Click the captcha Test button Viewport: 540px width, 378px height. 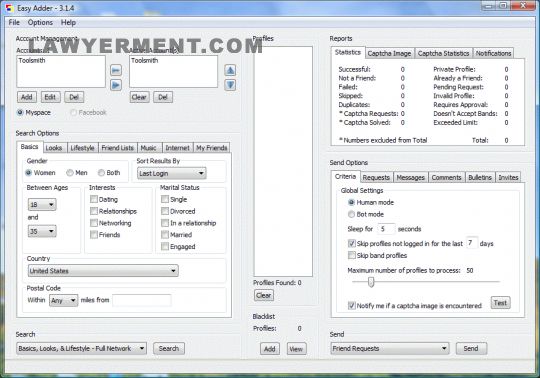pyautogui.click(x=500, y=303)
